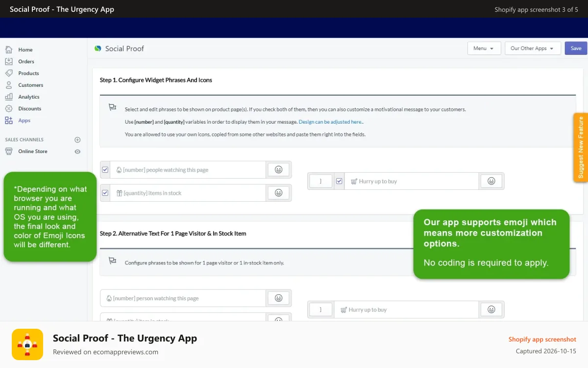Open the Orders section

click(x=26, y=61)
